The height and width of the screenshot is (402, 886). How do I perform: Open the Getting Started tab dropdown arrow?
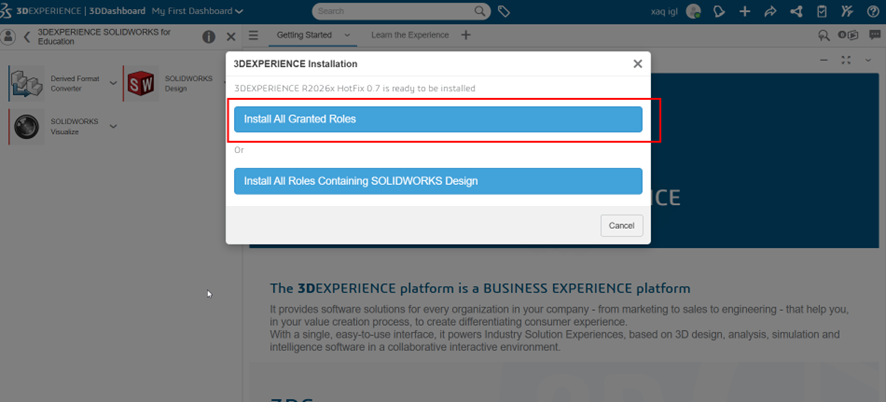coord(347,35)
